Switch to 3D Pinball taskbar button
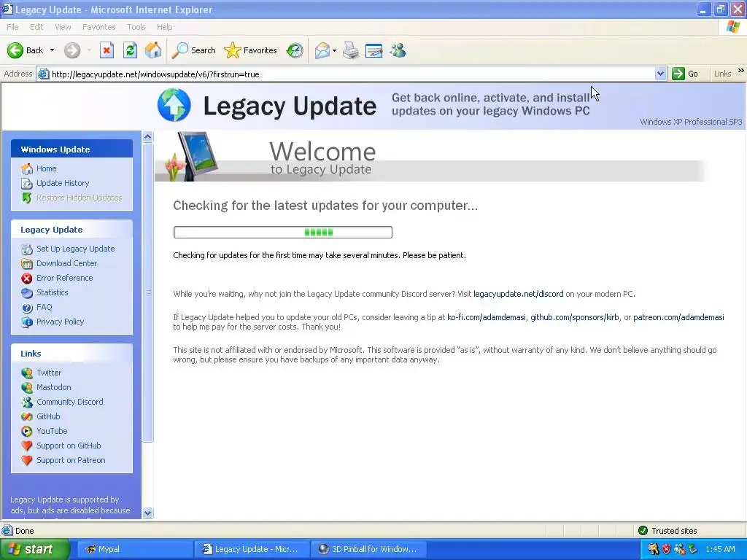Screen dimensions: 747x560 pos(368,549)
